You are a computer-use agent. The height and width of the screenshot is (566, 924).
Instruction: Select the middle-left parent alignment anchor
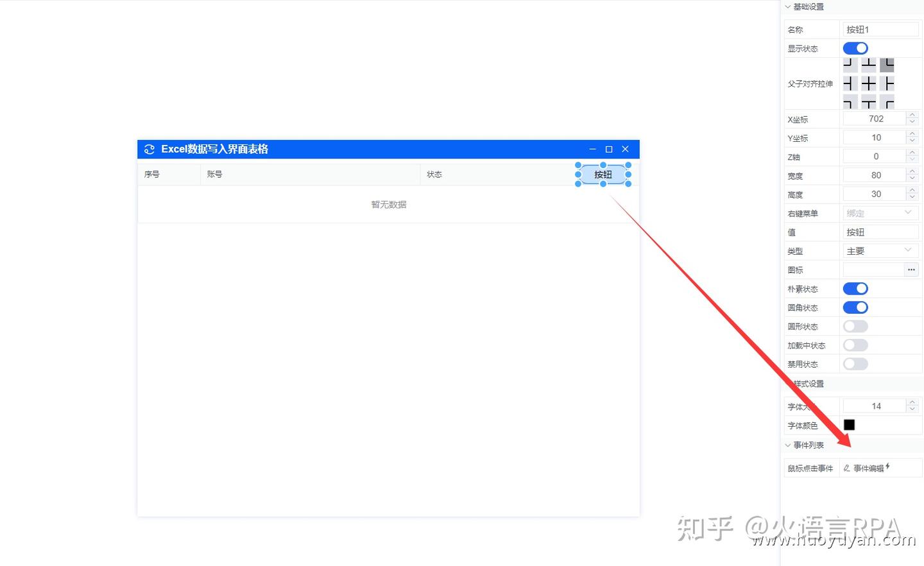(850, 83)
